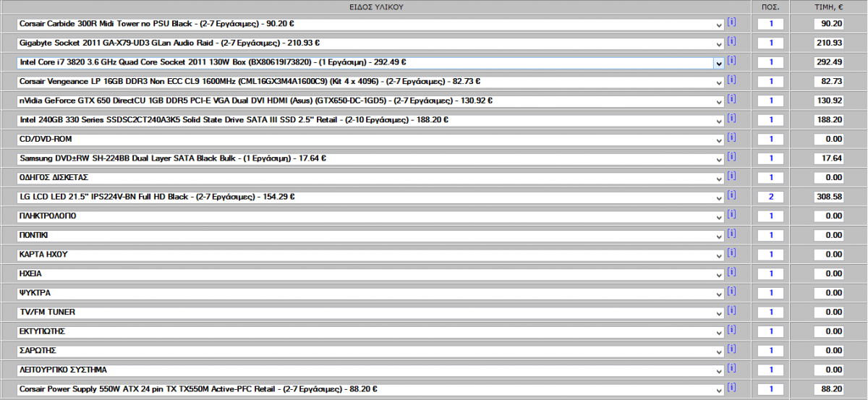
Task: Expand the Corsair Vengeance memory dropdown
Action: point(370,82)
